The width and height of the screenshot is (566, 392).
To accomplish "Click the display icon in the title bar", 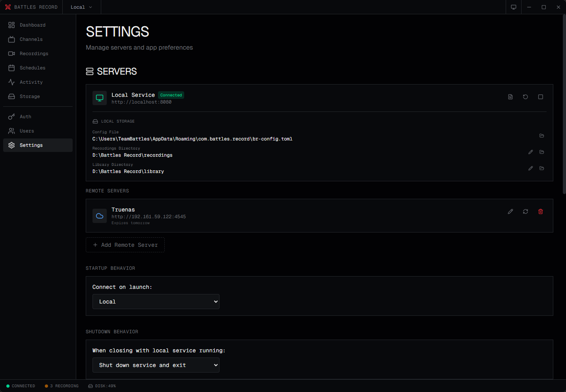I will (513, 7).
